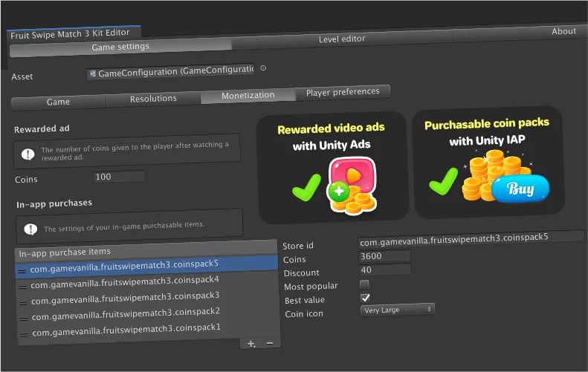
Task: Enable the Most popular checkbox
Action: pyautogui.click(x=364, y=284)
